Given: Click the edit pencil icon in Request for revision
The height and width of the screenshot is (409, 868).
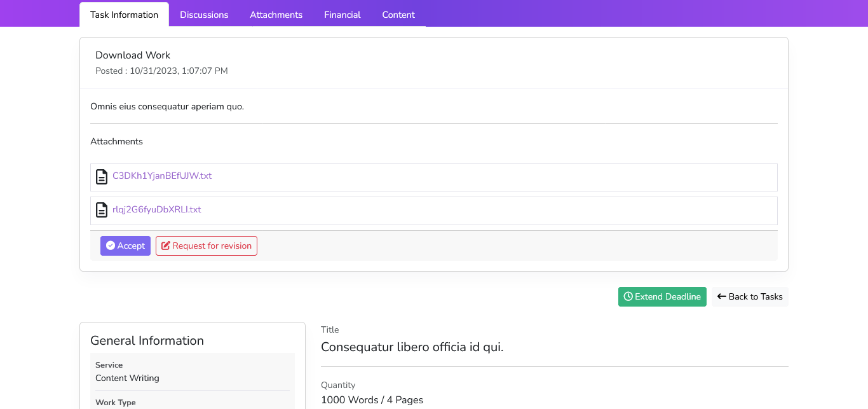Looking at the screenshot, I should (x=166, y=246).
